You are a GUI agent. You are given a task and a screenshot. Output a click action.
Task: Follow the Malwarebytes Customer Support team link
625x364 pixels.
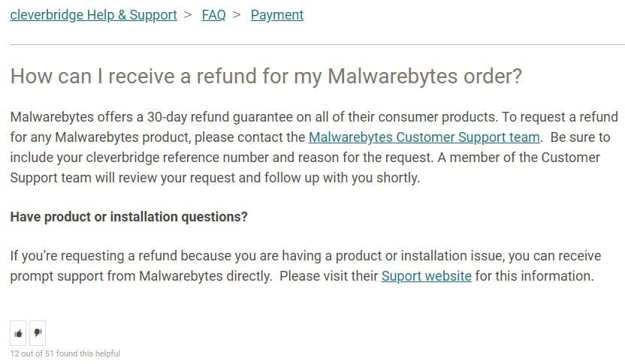click(424, 137)
